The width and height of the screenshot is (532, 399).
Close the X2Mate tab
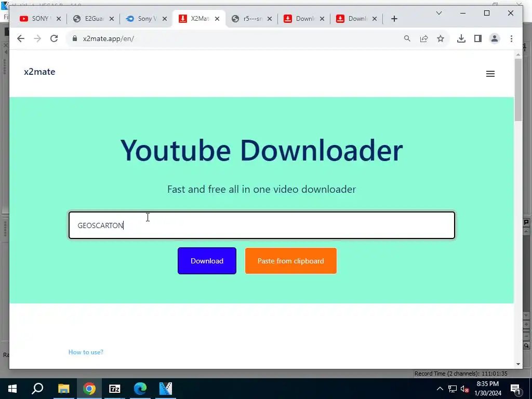[x=217, y=19]
